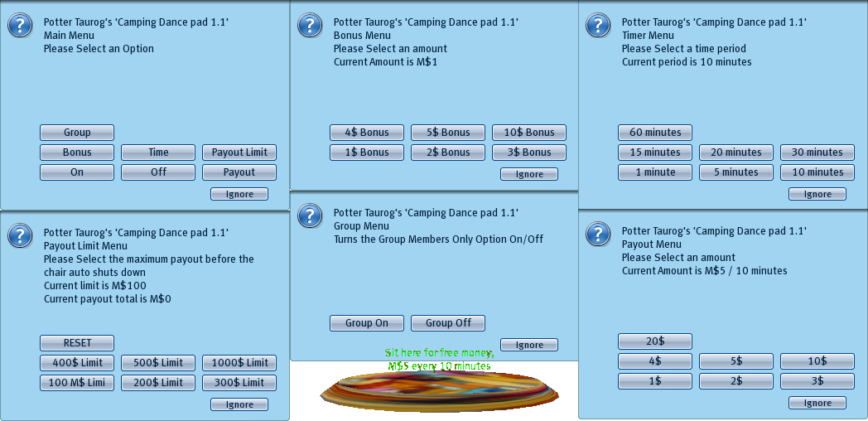This screenshot has width=868, height=421.
Task: Click the question mark icon in Payout Menu dialog
Action: pos(598,234)
